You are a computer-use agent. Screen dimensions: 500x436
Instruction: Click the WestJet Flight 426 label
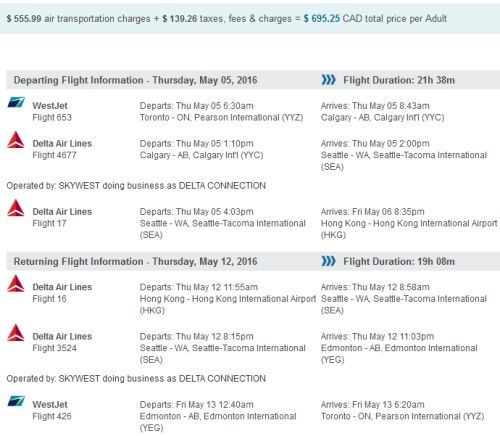coord(52,410)
